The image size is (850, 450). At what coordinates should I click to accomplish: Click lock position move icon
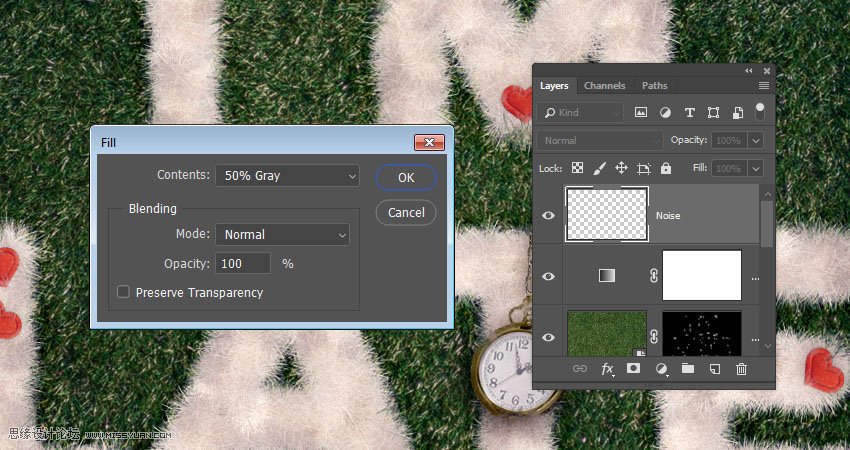point(621,169)
